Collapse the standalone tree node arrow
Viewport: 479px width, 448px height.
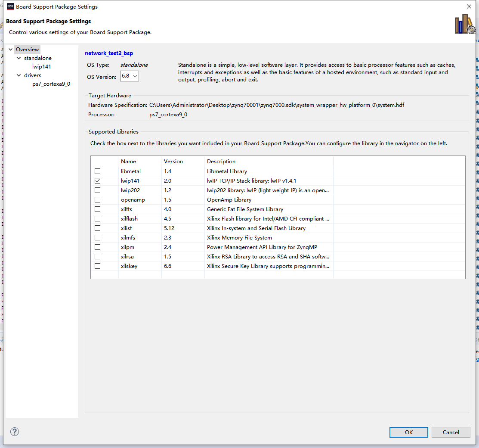point(19,58)
